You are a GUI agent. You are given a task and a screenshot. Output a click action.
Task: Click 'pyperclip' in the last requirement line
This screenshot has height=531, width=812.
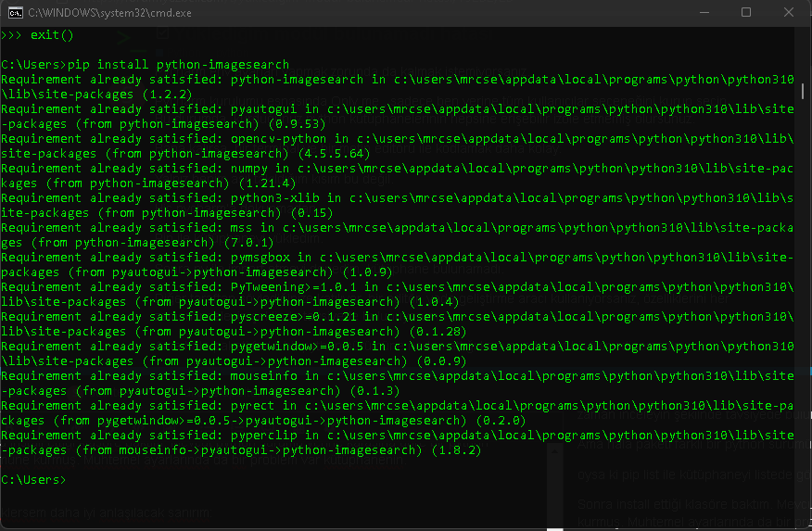[263, 436]
